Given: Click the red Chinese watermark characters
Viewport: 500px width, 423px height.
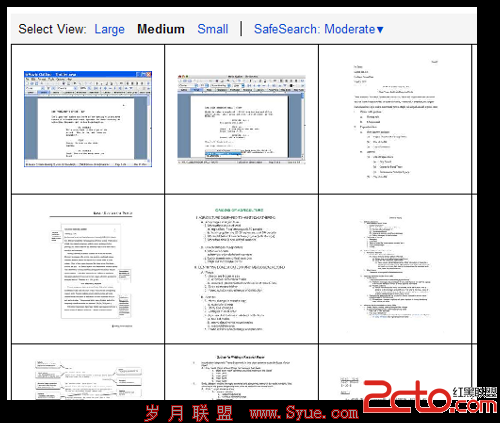Looking at the screenshot, I should coord(189,413).
